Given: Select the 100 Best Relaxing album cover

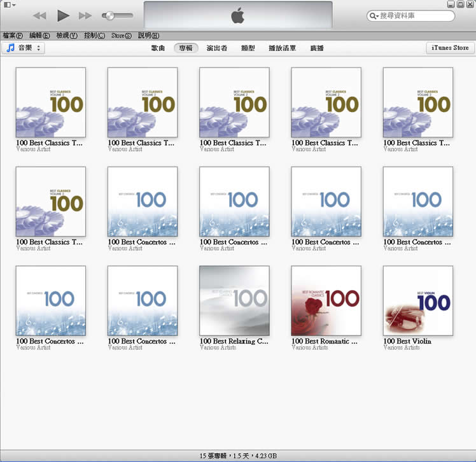Looking at the screenshot, I should pyautogui.click(x=234, y=301).
